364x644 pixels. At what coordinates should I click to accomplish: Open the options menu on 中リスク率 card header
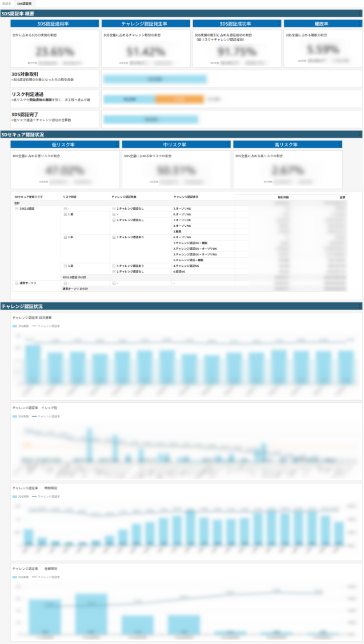click(x=229, y=145)
